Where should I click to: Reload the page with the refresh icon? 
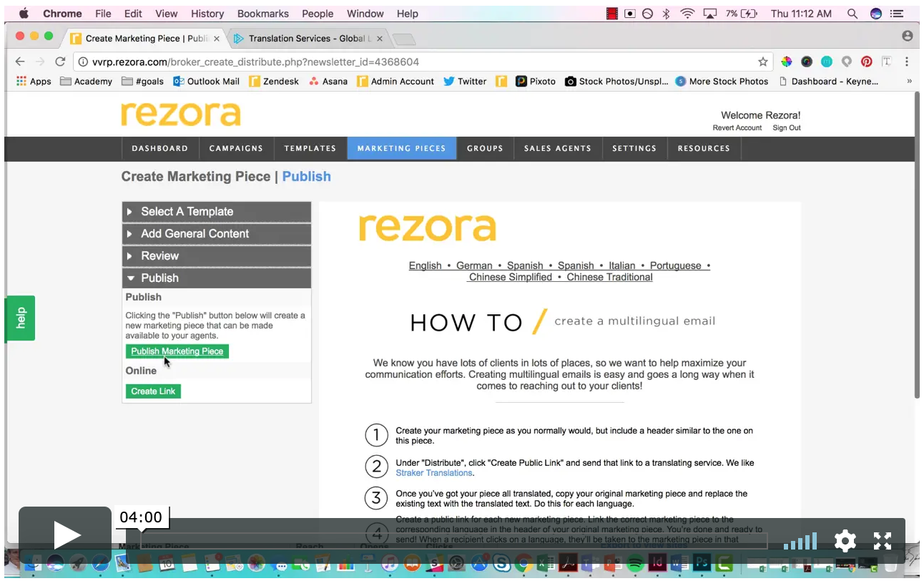60,62
